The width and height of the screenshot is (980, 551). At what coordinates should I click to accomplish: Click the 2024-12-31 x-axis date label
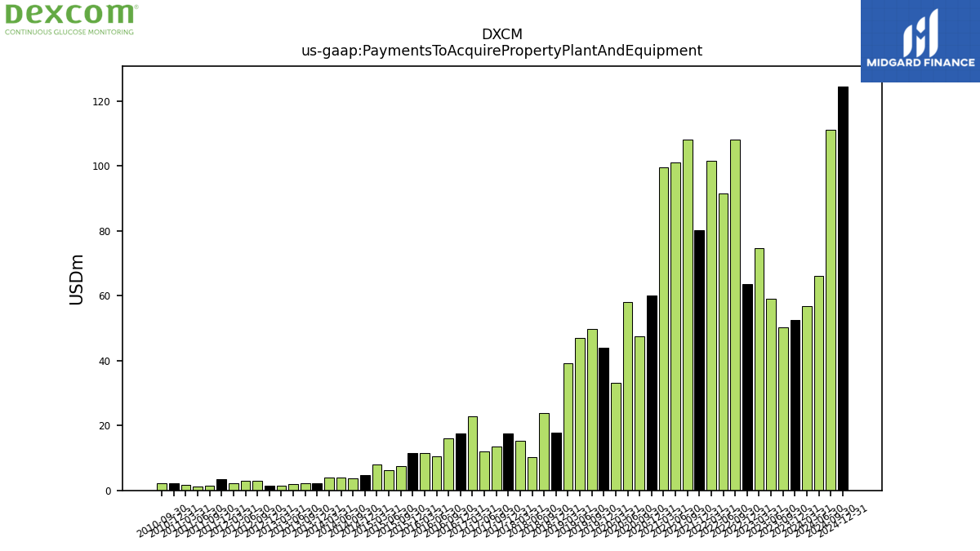pyautogui.click(x=844, y=520)
